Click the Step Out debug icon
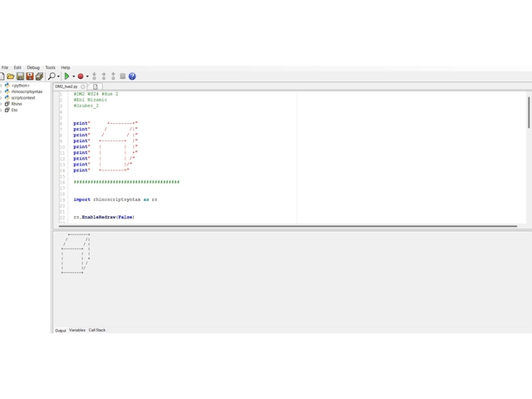 click(113, 76)
